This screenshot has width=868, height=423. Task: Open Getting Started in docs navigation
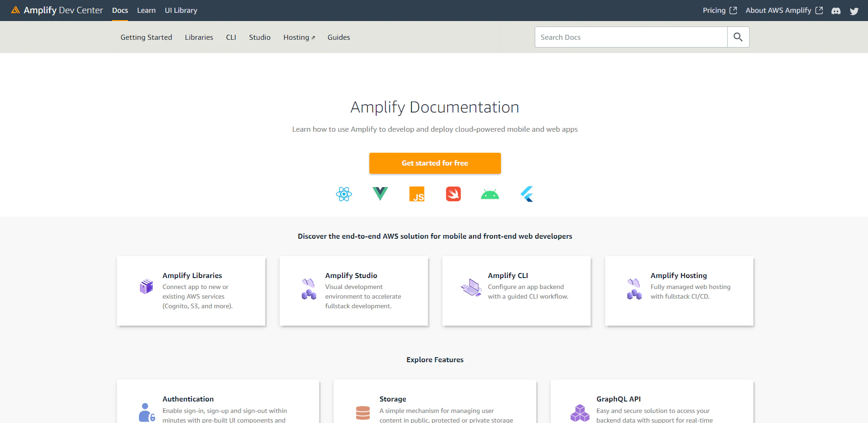[x=146, y=37]
